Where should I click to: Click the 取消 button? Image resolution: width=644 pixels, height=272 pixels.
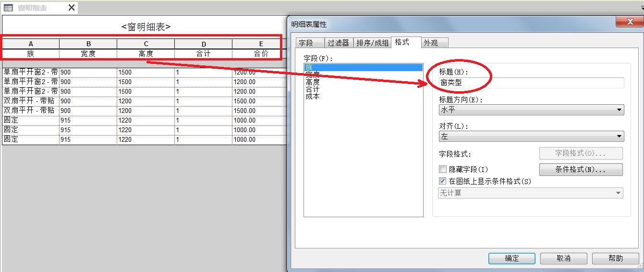[x=564, y=258]
